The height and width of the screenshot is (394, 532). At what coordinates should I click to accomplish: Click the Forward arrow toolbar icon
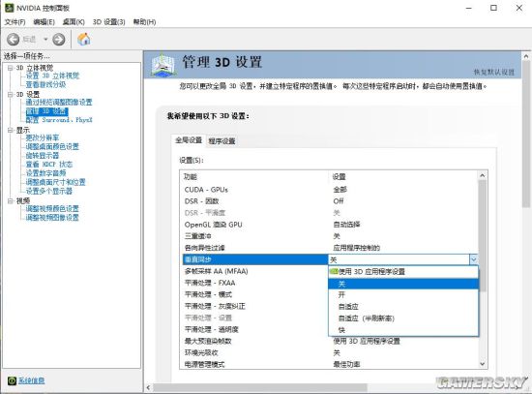click(x=59, y=40)
